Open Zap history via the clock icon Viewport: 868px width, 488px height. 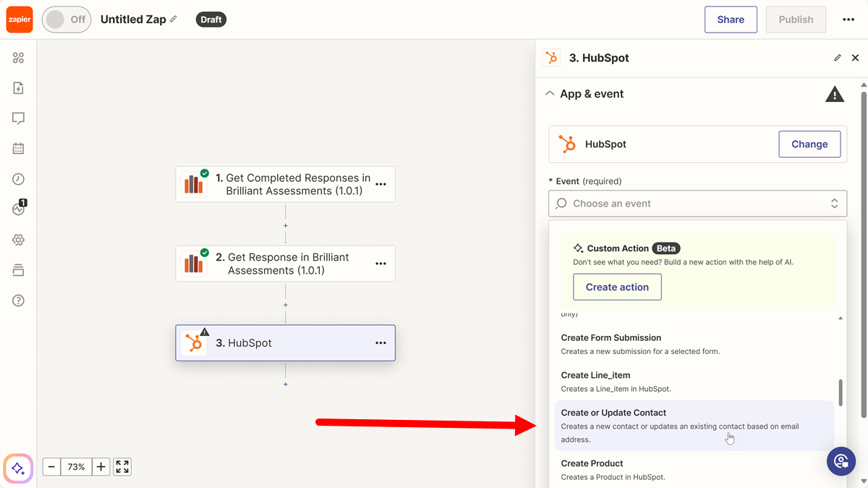pos(19,179)
